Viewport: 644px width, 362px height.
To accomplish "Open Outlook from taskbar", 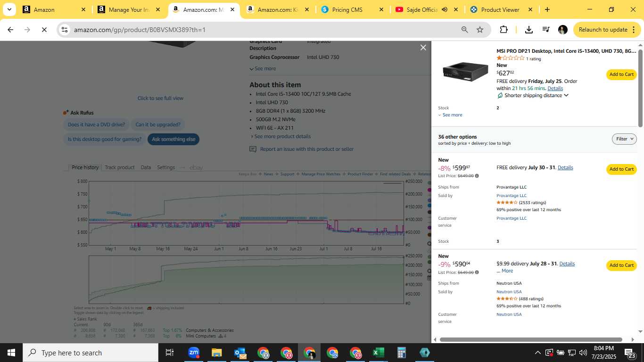I will coord(239,353).
